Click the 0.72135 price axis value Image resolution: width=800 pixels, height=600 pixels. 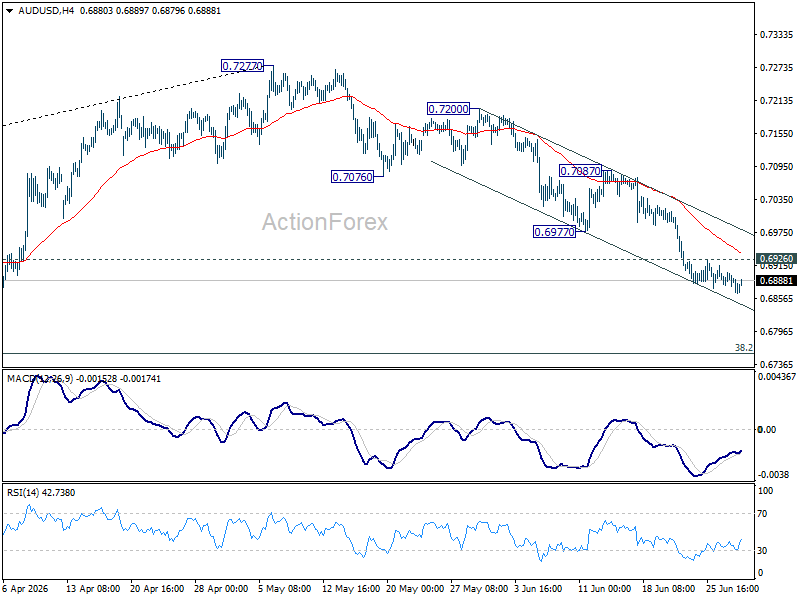click(777, 101)
